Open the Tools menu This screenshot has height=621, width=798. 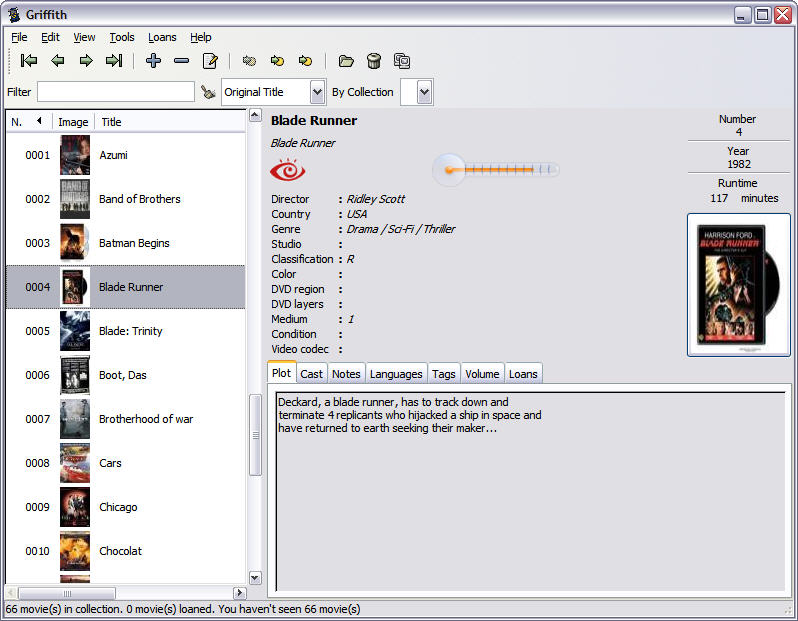coord(122,37)
